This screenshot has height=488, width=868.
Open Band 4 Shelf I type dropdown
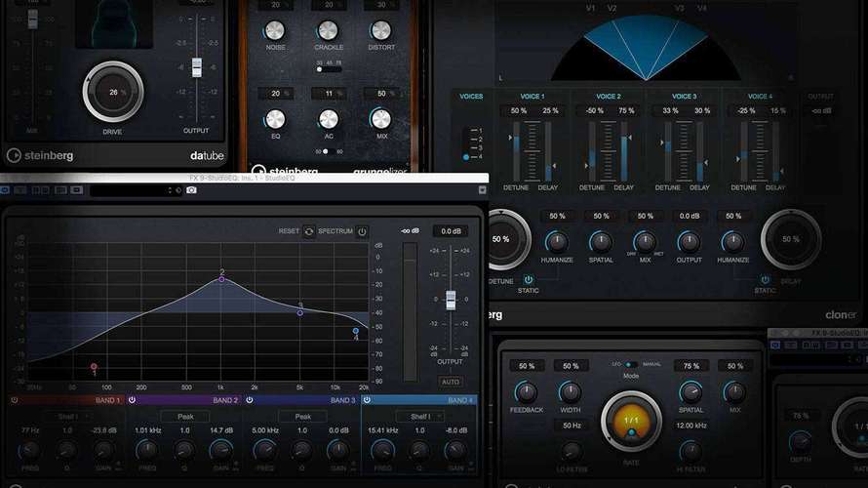(420, 417)
